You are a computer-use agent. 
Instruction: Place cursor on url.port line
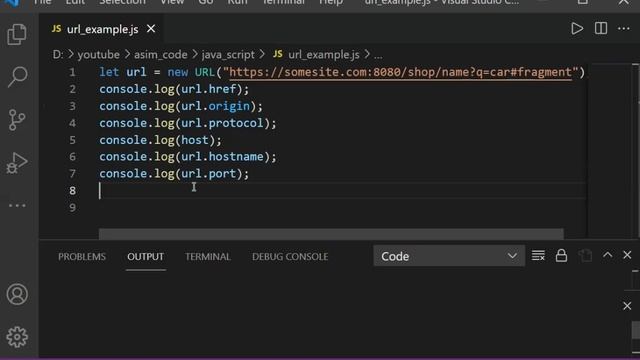point(174,174)
